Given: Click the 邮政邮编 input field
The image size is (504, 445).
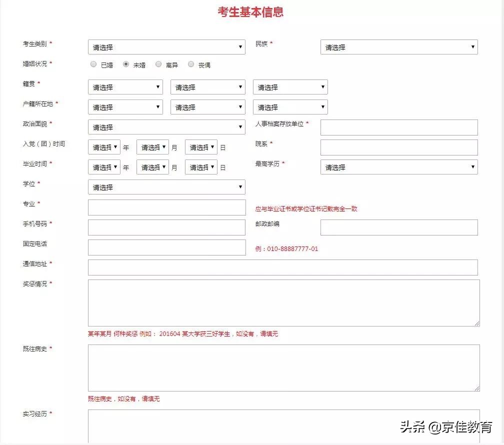Looking at the screenshot, I should (x=399, y=227).
